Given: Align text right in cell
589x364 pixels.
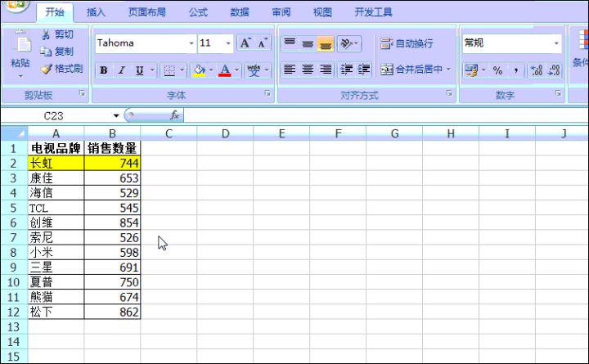Looking at the screenshot, I should [326, 70].
